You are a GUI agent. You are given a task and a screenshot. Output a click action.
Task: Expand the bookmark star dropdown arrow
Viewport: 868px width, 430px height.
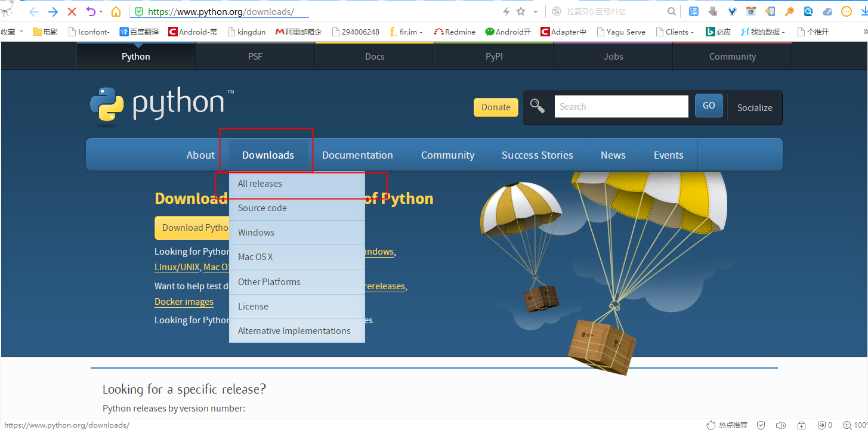pos(536,11)
